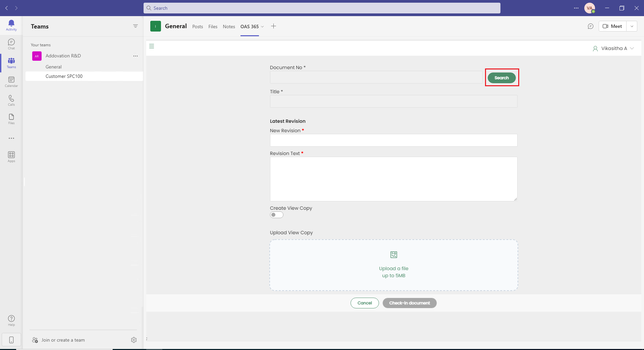Open Chat in the sidebar

pyautogui.click(x=11, y=44)
